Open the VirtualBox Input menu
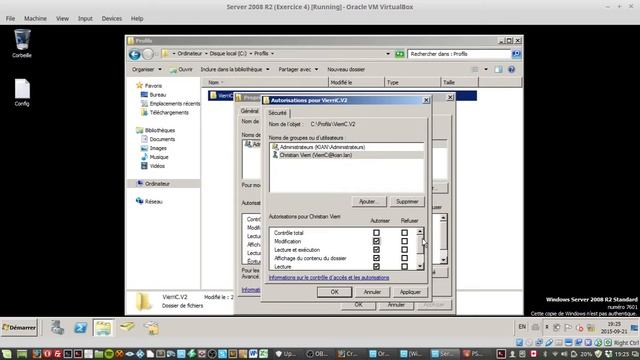Screen dimensions: 640x360 (x=85, y=18)
